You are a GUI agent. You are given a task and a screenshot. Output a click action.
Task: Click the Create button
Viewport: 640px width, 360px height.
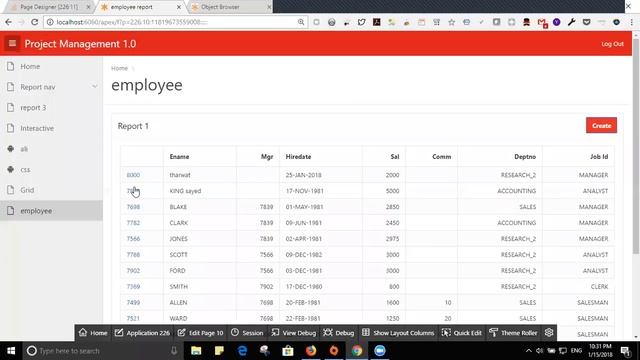(601, 125)
